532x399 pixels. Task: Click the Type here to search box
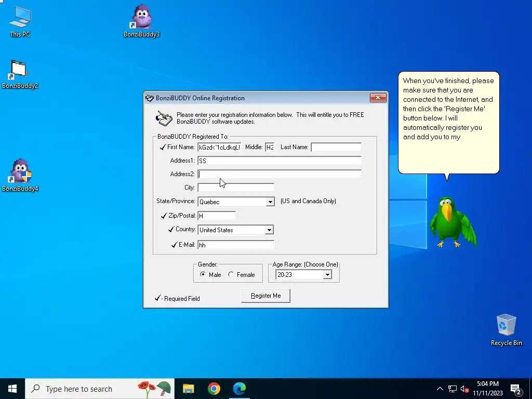tap(100, 389)
